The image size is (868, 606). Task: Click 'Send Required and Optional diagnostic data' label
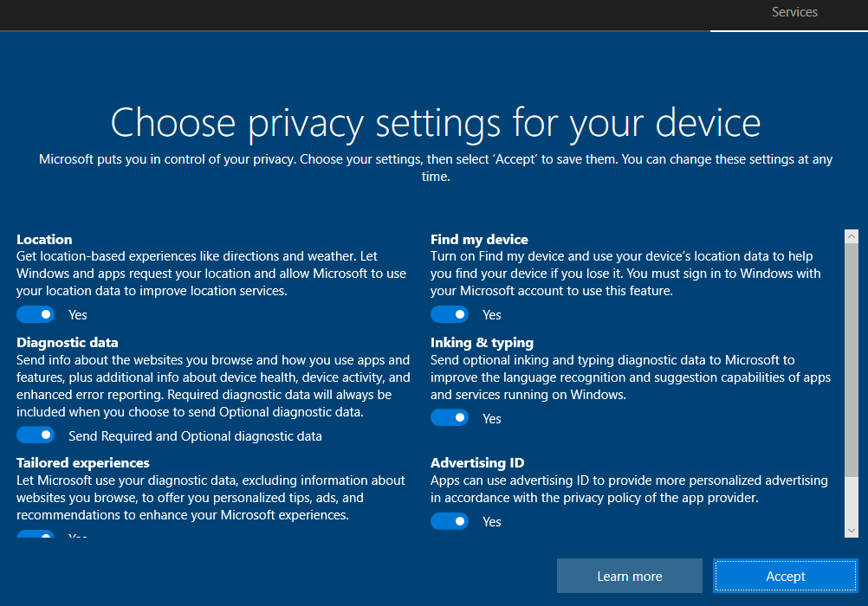(x=195, y=436)
